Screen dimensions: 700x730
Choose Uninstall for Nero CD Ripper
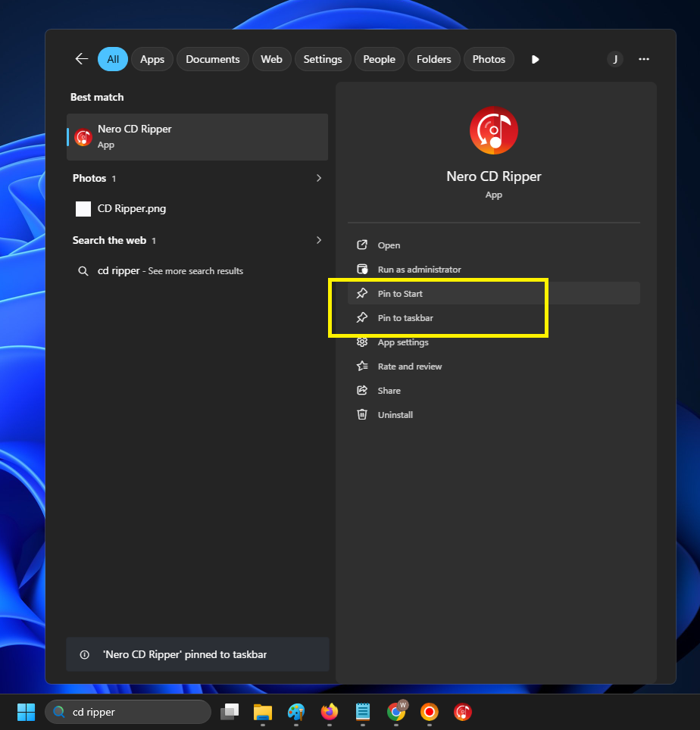tap(494, 414)
